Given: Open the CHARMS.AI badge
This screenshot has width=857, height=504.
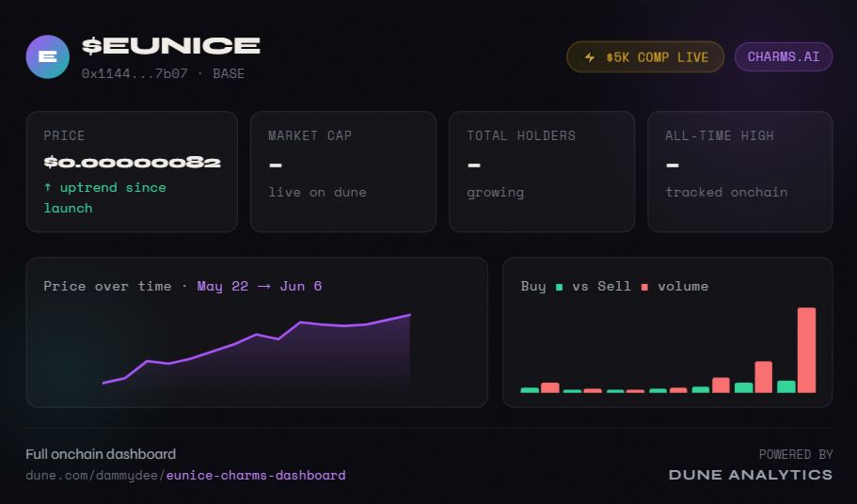Looking at the screenshot, I should [x=784, y=56].
